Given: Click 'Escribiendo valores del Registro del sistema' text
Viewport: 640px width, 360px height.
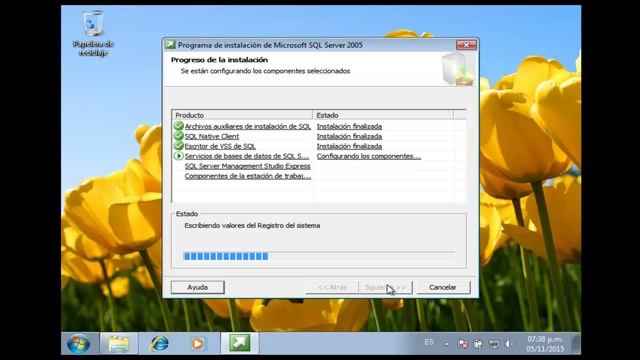Looking at the screenshot, I should [252, 225].
